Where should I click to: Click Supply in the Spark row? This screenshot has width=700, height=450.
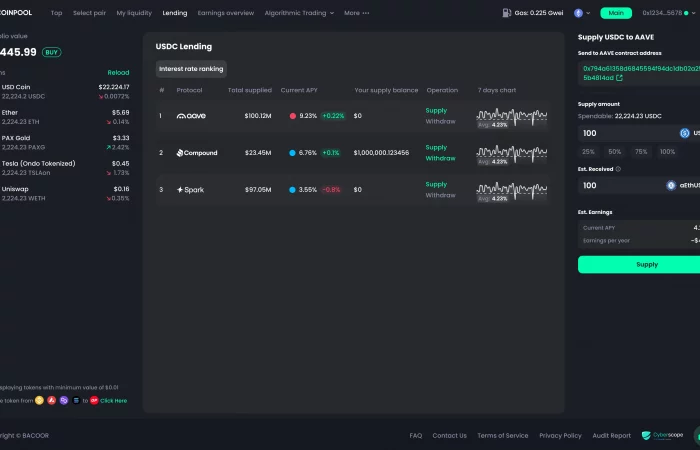point(436,184)
